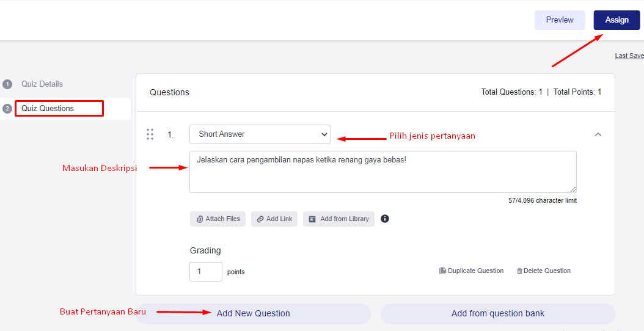Click the chain link icon in Add Link
644x331 pixels.
[x=260, y=219]
